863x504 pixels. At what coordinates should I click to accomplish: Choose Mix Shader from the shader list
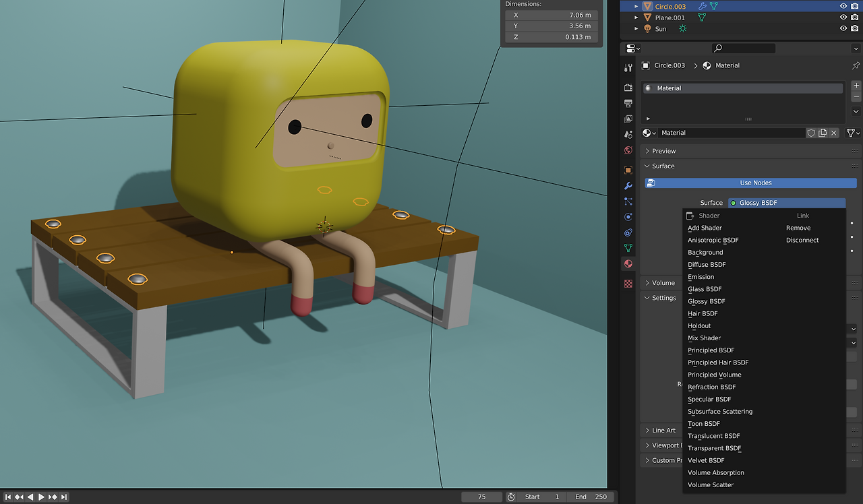point(704,338)
